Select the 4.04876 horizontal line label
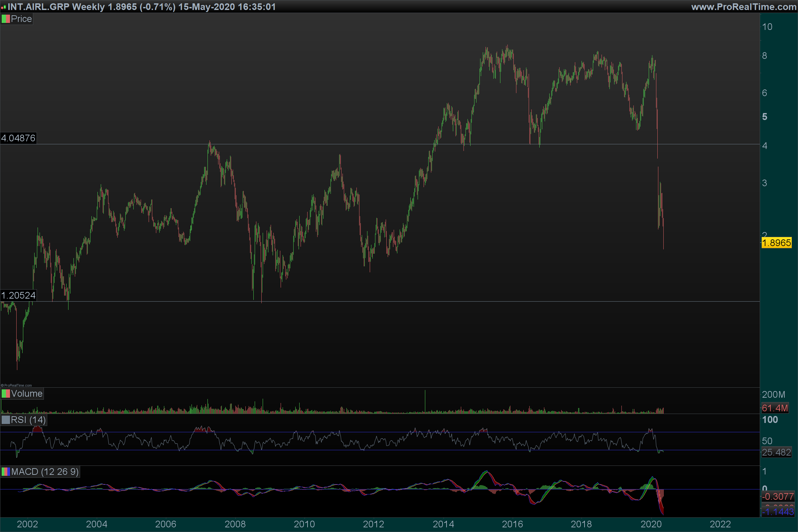This screenshot has height=532, width=798. point(18,138)
